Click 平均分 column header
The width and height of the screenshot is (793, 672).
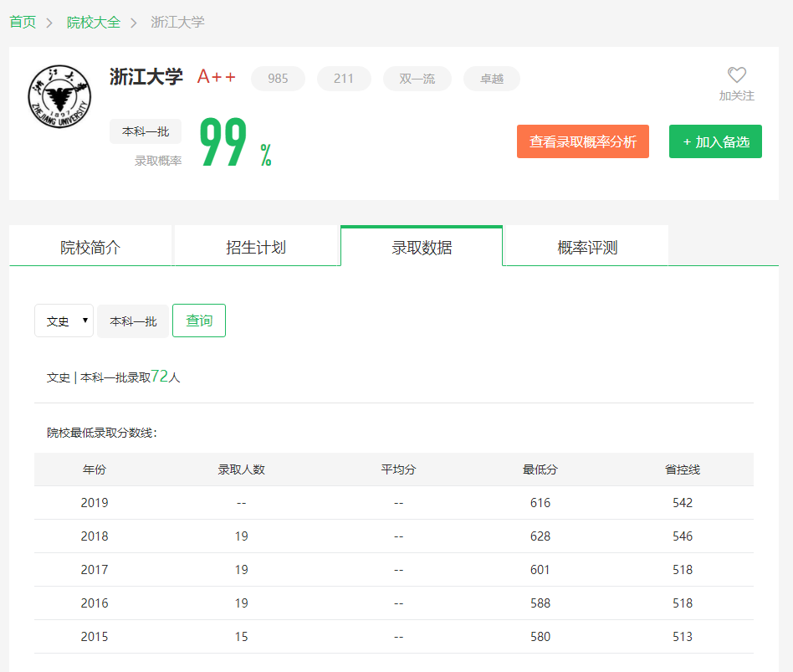(x=398, y=469)
